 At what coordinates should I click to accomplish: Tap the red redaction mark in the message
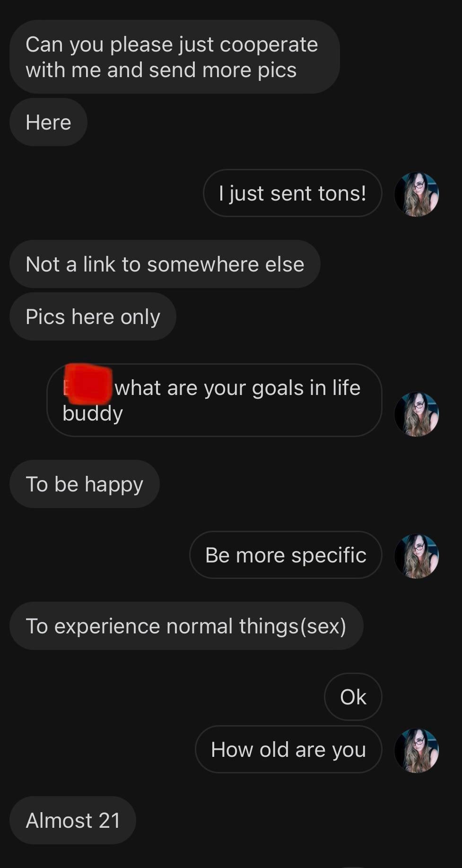(88, 384)
